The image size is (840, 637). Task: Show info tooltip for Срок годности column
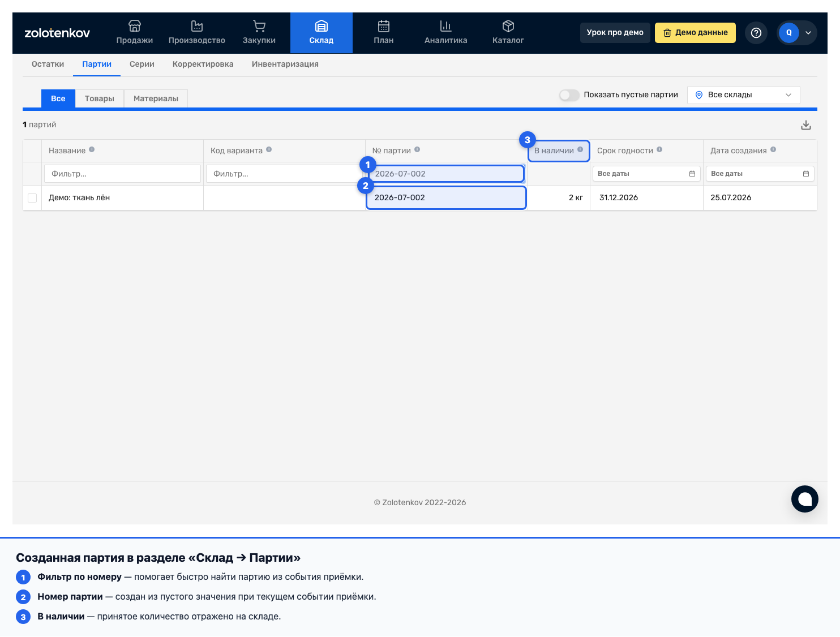[659, 150]
